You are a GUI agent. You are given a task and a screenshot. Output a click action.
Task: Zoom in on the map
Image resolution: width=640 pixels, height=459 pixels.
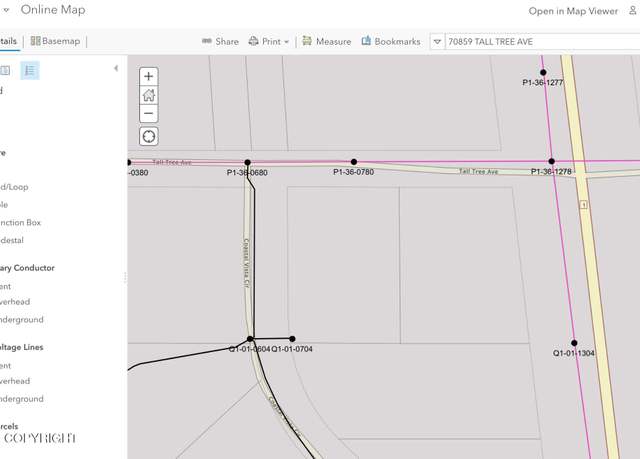tap(149, 76)
